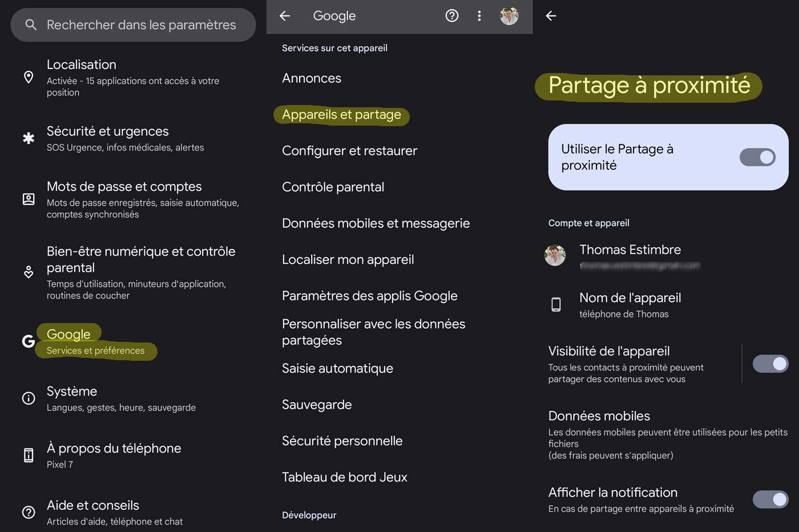Go back from Partage à proximité
Viewport: 799px width, 532px height.
tap(551, 16)
